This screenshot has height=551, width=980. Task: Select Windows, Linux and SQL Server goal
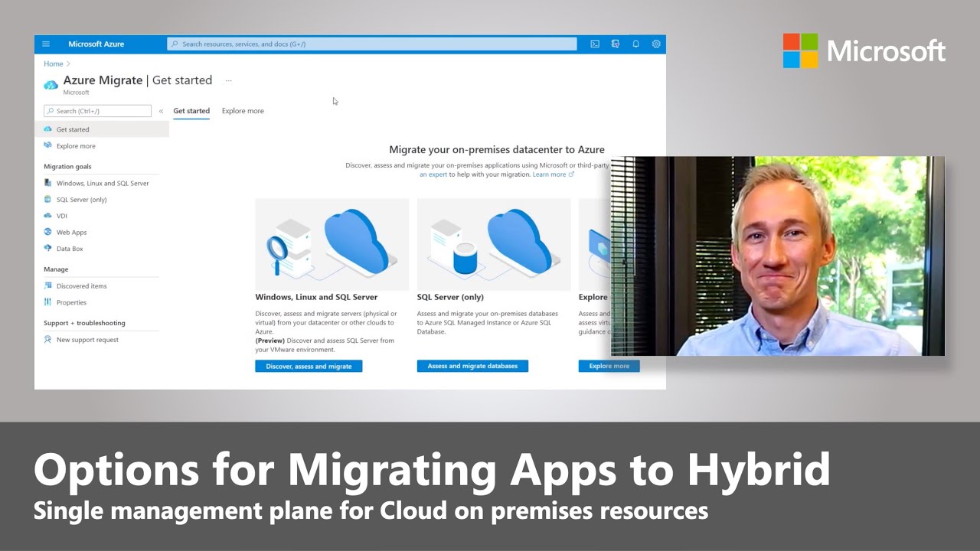[102, 183]
